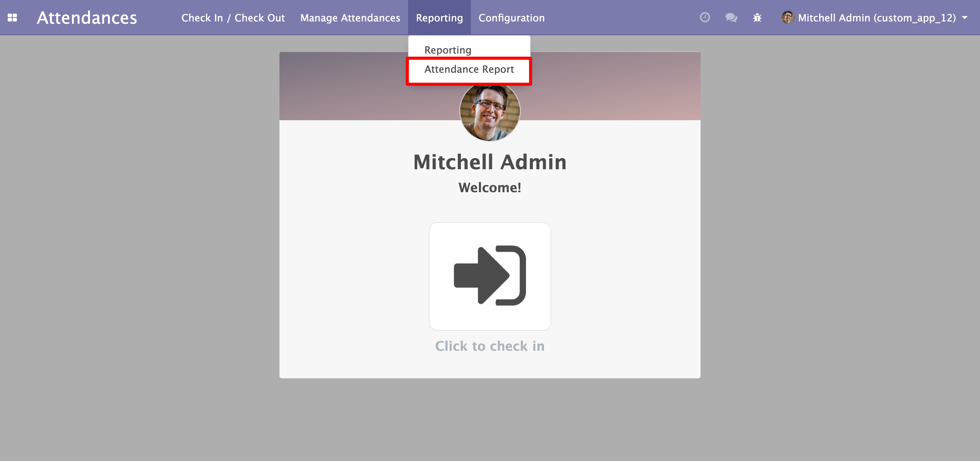980x461 pixels.
Task: Click the check-in arrow icon
Action: (490, 276)
